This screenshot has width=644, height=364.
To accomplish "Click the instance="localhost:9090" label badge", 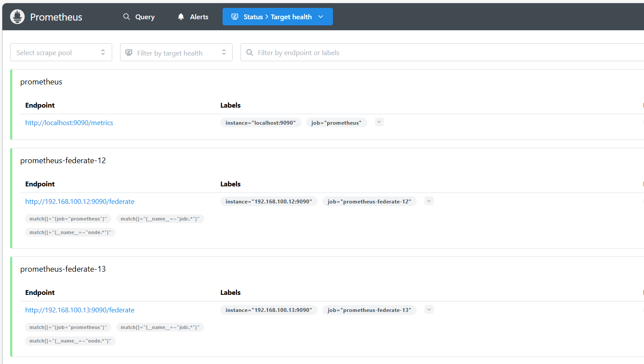I will tap(261, 123).
